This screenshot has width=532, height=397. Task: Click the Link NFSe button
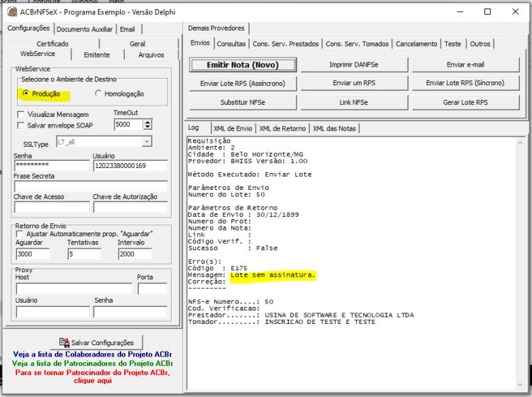[354, 102]
